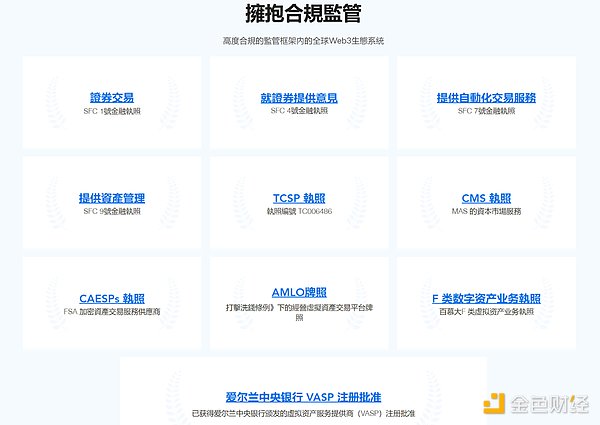The image size is (600, 425).
Task: Open the TCSP 執照 link
Action: point(298,198)
